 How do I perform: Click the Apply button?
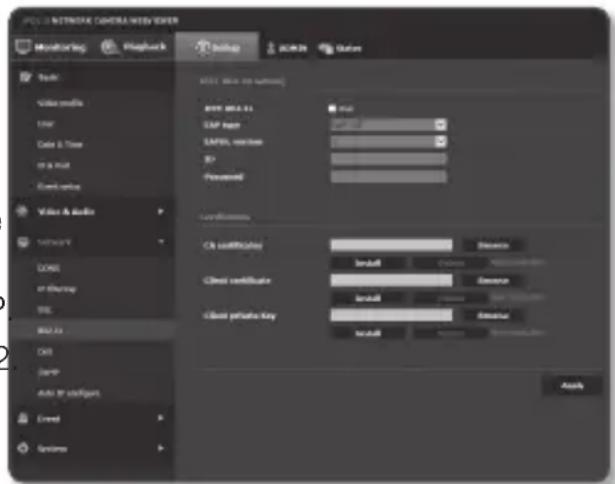571,386
